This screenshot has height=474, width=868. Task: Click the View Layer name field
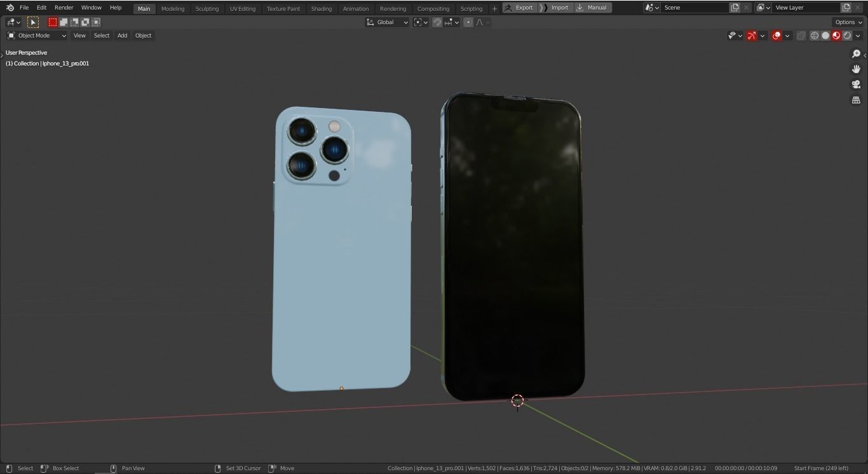coord(806,8)
